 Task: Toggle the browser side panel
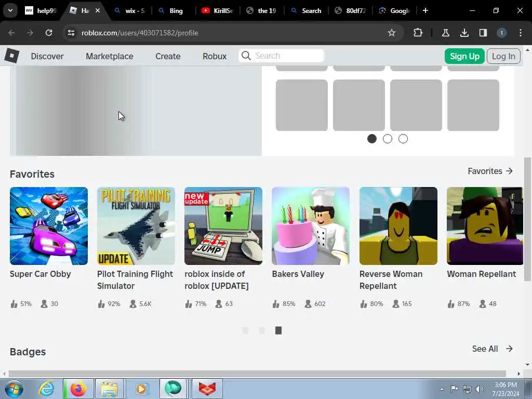click(483, 33)
